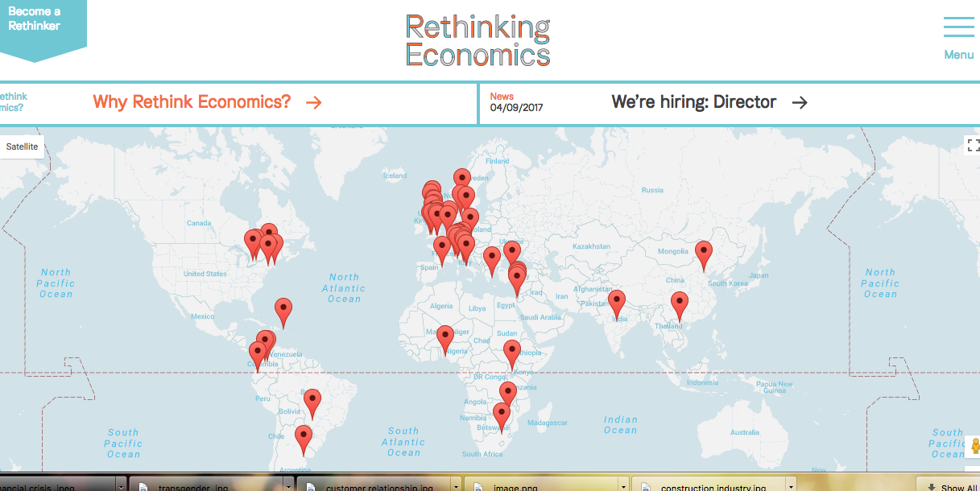This screenshot has height=491, width=980.
Task: Click the South Africa map label
Action: [x=482, y=454]
